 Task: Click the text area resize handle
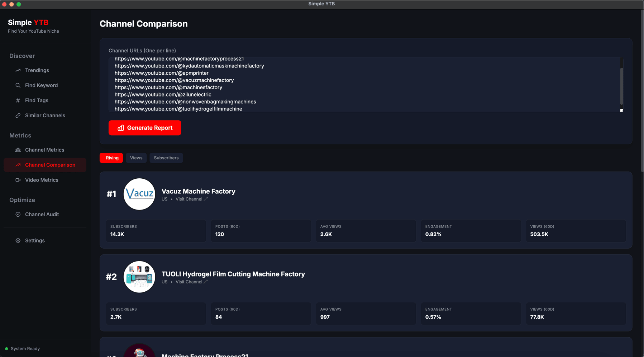622,111
